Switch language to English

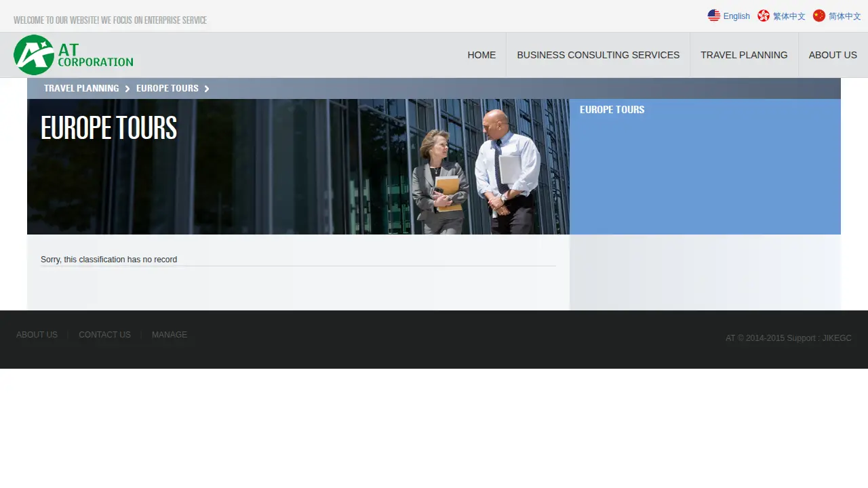pyautogui.click(x=736, y=16)
